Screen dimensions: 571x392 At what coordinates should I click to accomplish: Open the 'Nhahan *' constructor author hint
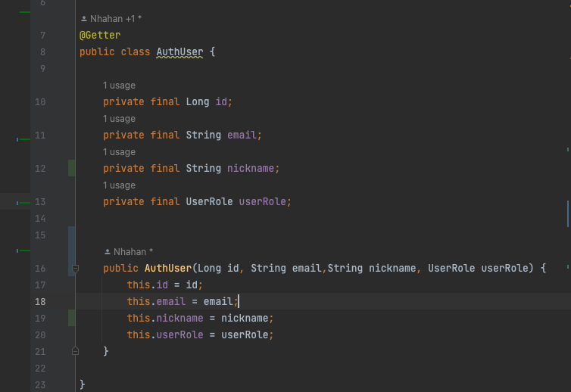pos(129,251)
